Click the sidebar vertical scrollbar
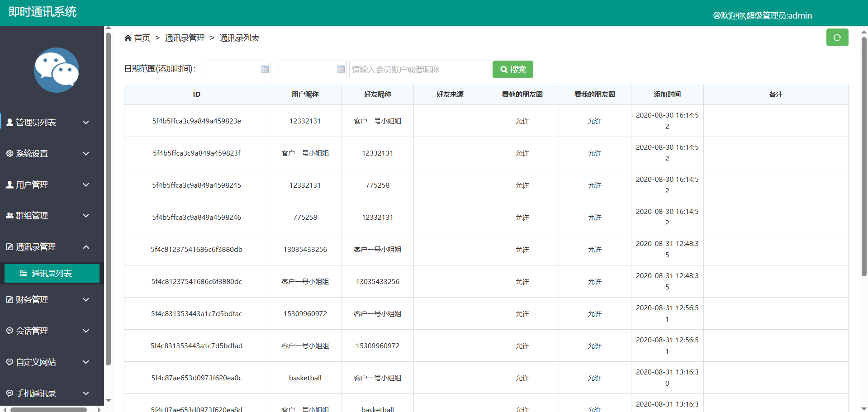The width and height of the screenshot is (868, 412). (x=108, y=199)
